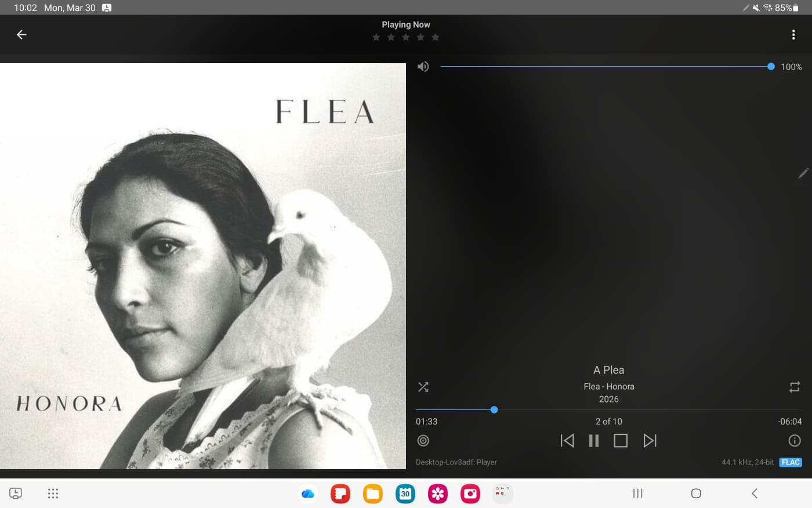812x508 pixels.
Task: Open the player selection target icon
Action: coord(423,441)
